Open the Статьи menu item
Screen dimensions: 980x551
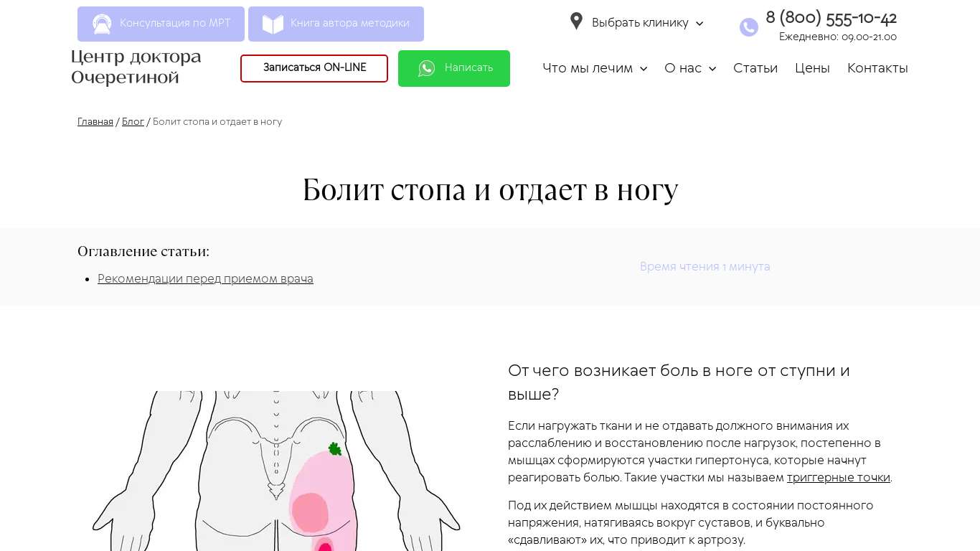[755, 68]
